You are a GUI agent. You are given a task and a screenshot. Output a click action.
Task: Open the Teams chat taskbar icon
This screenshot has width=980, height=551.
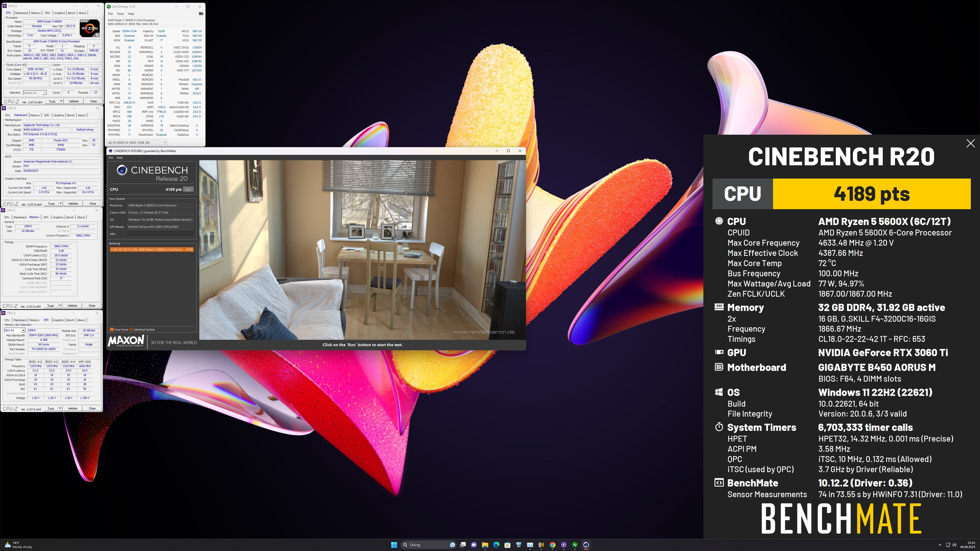pyautogui.click(x=474, y=545)
